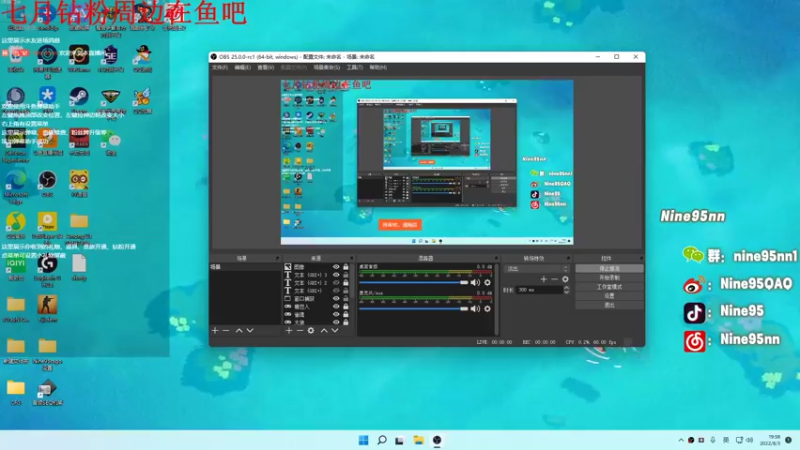This screenshot has width=800, height=450.
Task: Click the 工作室模式 button
Action: tap(609, 287)
